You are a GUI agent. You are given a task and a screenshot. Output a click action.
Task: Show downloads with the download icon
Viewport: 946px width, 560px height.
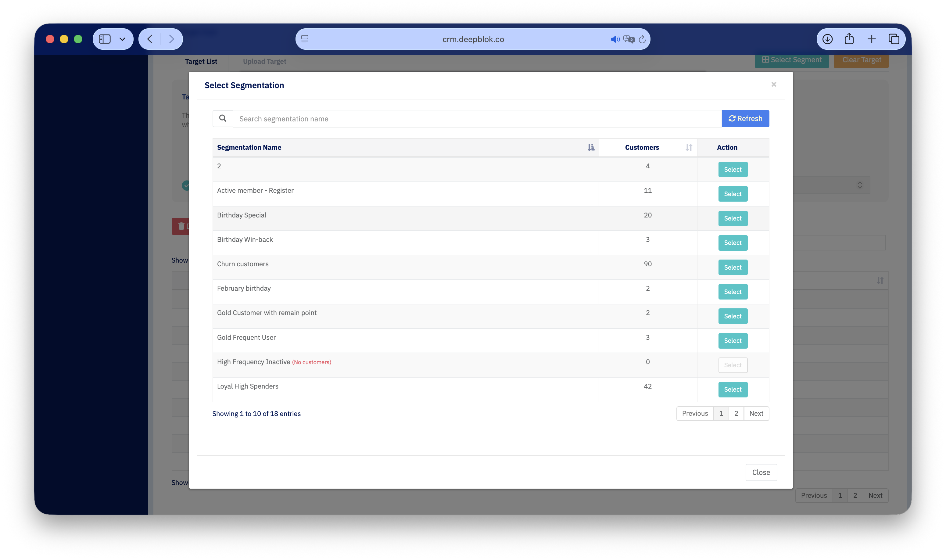(x=827, y=39)
